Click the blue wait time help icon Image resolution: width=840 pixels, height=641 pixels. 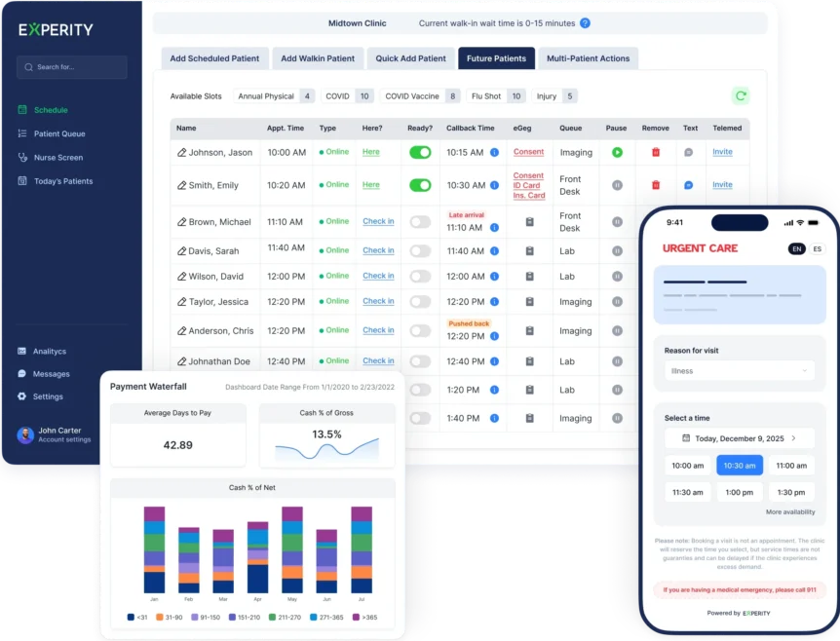(585, 22)
